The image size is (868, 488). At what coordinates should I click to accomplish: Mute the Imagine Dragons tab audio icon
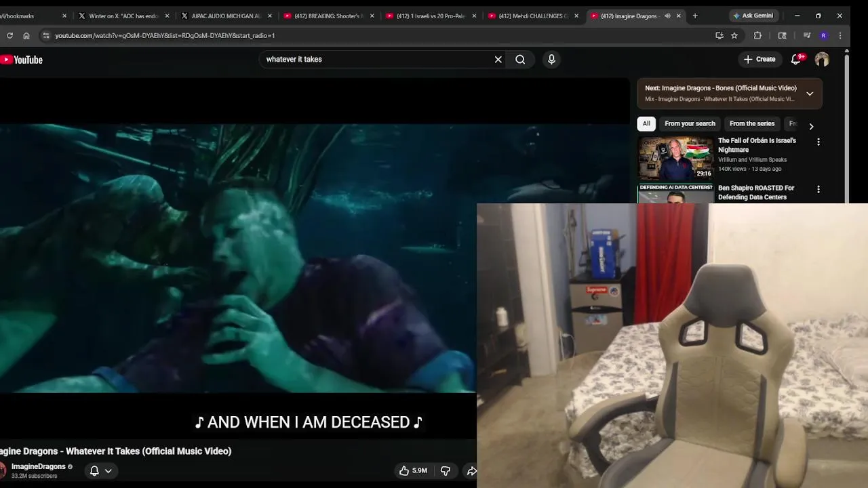pyautogui.click(x=667, y=16)
